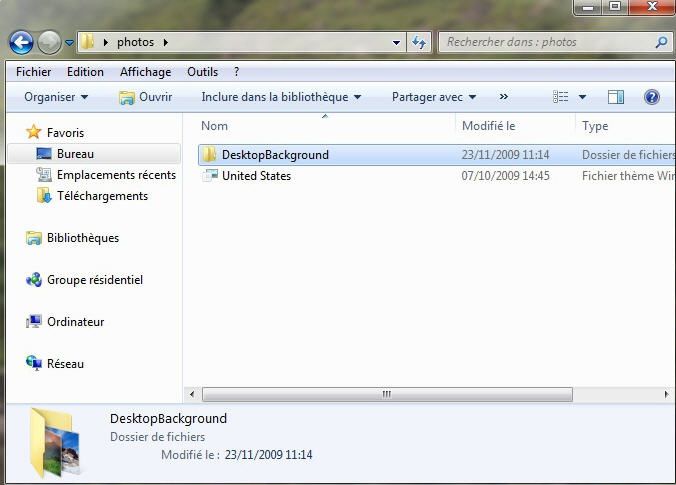Click the DesktopBackground folder icon in list

coord(210,154)
